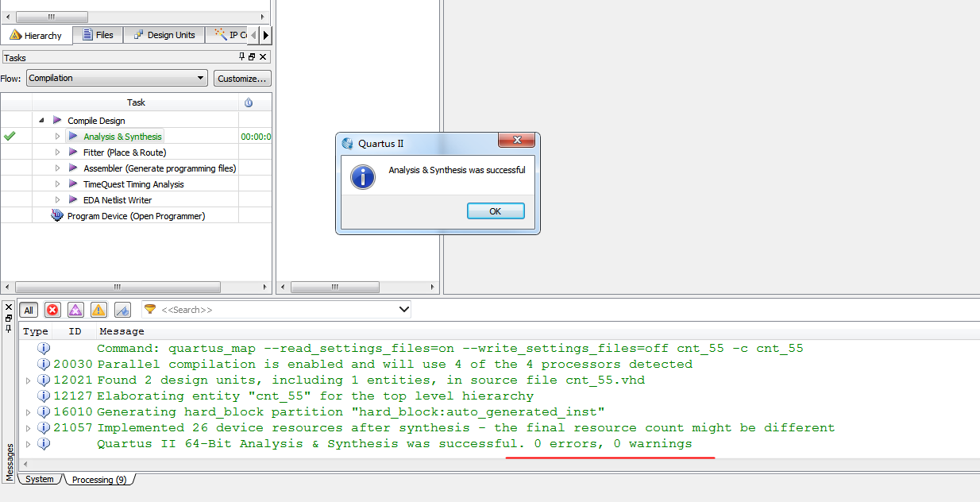This screenshot has width=980, height=502.
Task: Toggle the critical warning messages filter
Action: point(75,310)
